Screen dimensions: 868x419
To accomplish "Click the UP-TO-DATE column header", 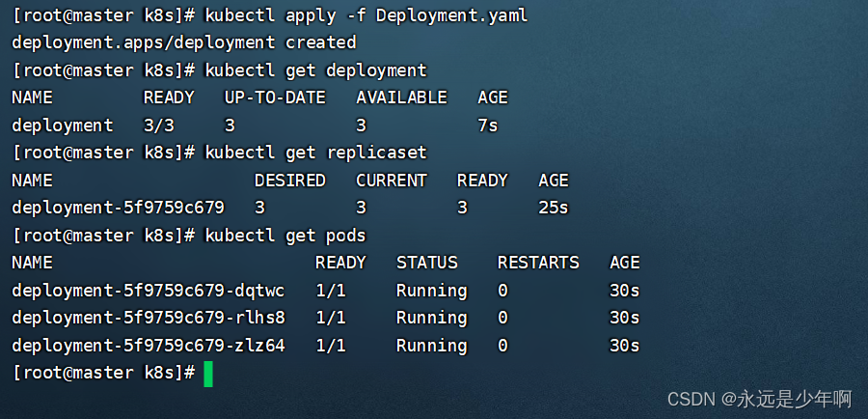I will tap(275, 98).
